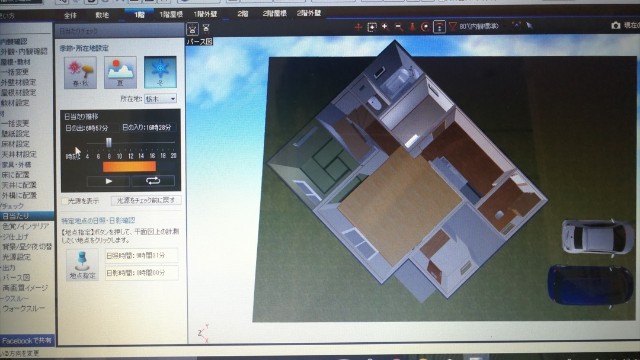Click the rotate view circular icon
Viewport: 640px width, 360px height.
[425, 27]
